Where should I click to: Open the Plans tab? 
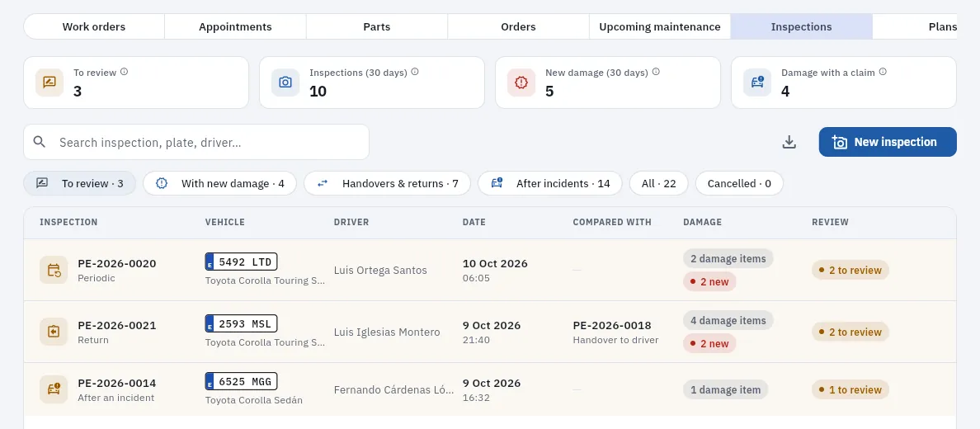tap(915, 27)
